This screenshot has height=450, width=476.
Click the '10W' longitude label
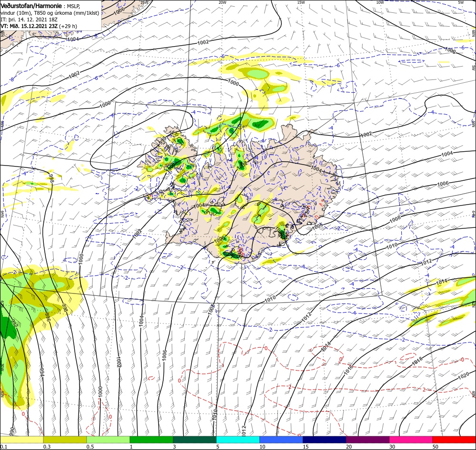(x=380, y=2)
